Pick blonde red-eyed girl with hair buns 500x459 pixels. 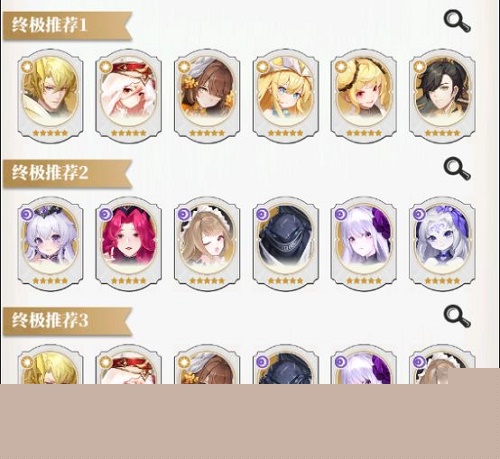click(x=364, y=96)
